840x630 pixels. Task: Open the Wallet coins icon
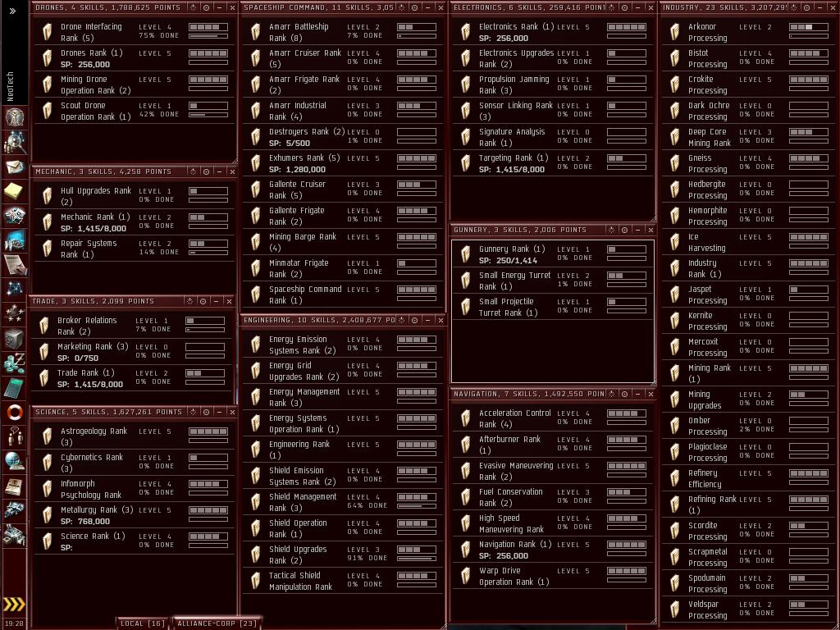click(15, 363)
